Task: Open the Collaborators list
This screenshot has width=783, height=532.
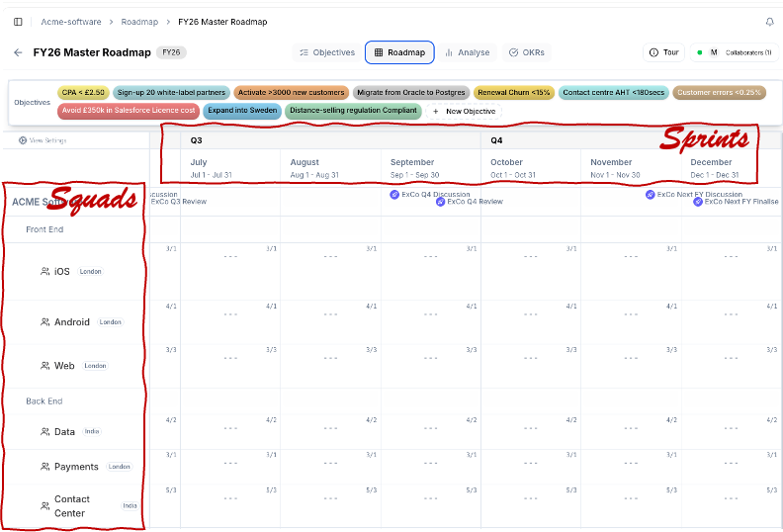Action: tap(733, 52)
